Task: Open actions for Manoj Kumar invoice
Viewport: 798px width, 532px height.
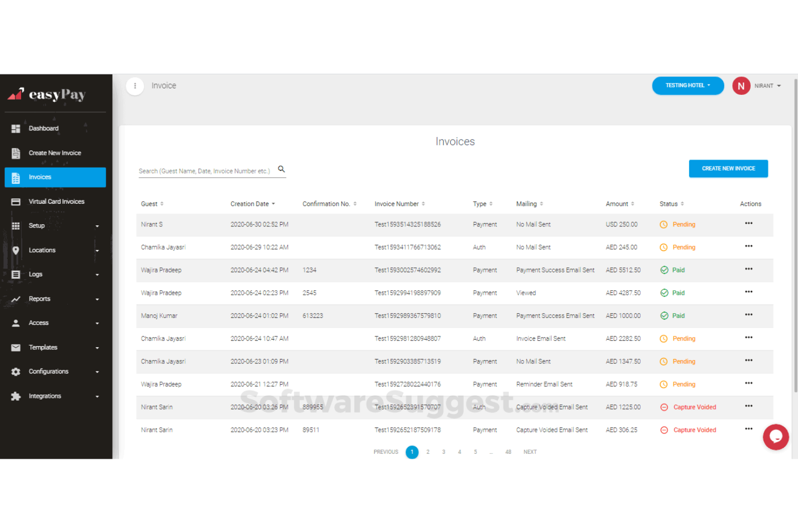Action: 748,315
